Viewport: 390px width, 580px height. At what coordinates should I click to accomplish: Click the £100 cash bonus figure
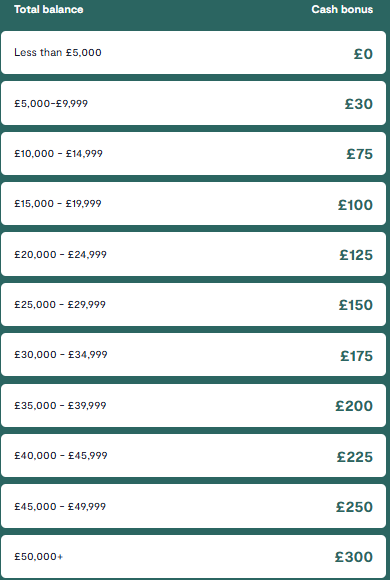point(355,205)
